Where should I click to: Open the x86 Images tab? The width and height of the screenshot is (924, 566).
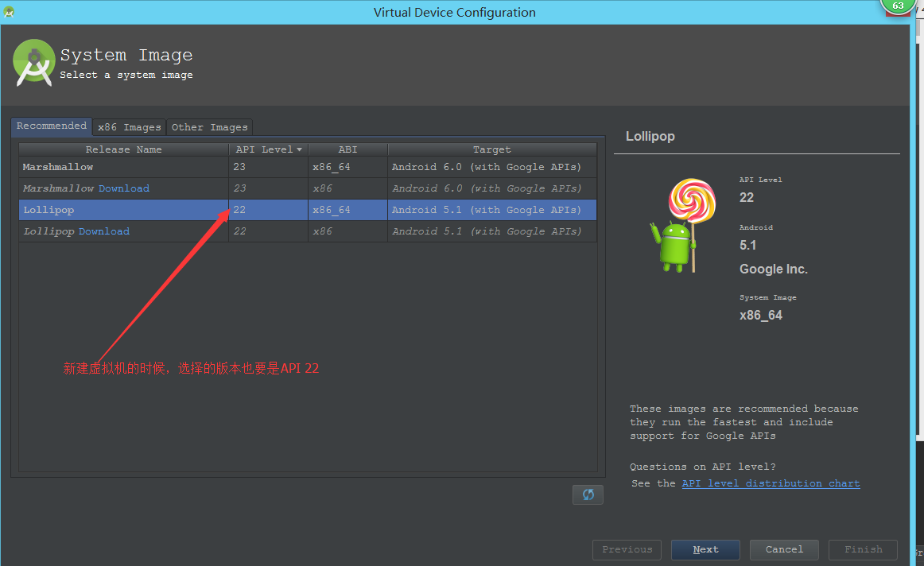coord(129,127)
